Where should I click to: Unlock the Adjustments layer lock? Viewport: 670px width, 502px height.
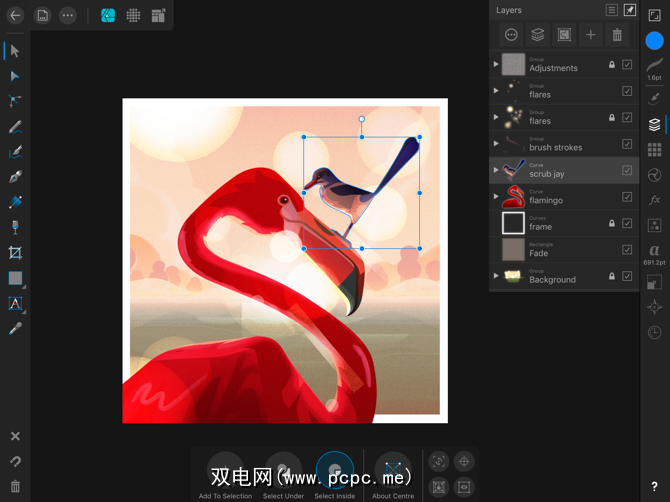click(x=612, y=65)
